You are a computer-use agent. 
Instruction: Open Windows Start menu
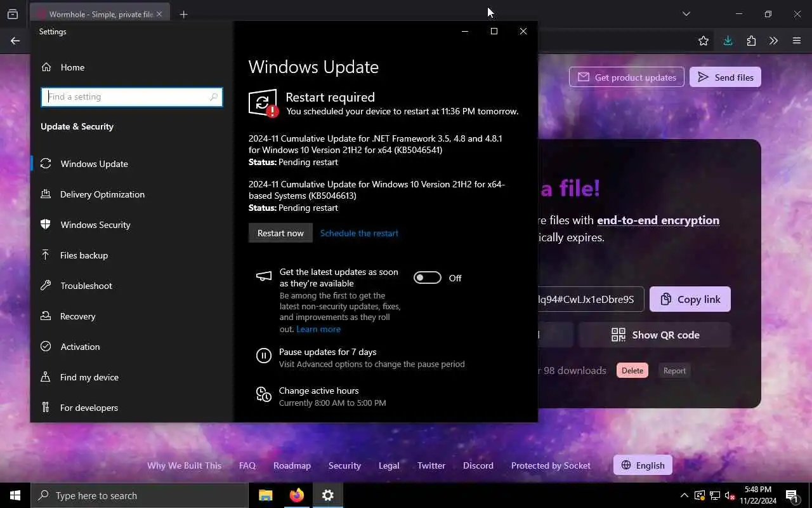pos(15,495)
